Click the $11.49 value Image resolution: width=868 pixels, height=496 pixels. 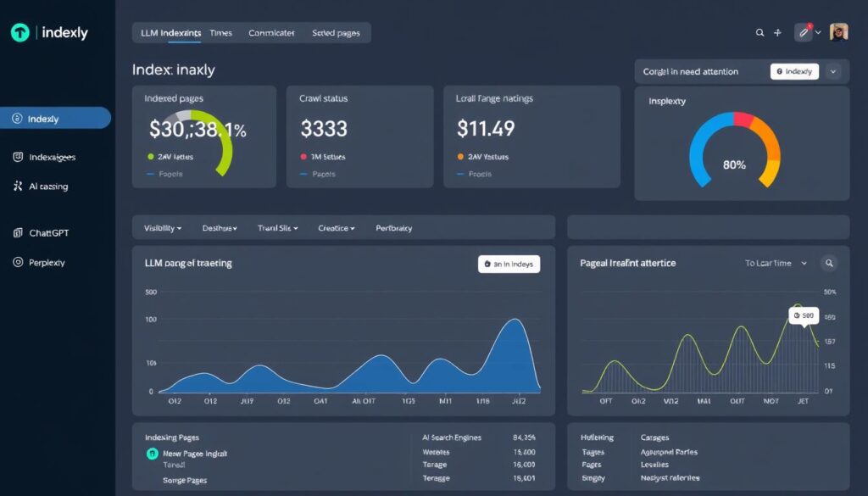tap(486, 128)
